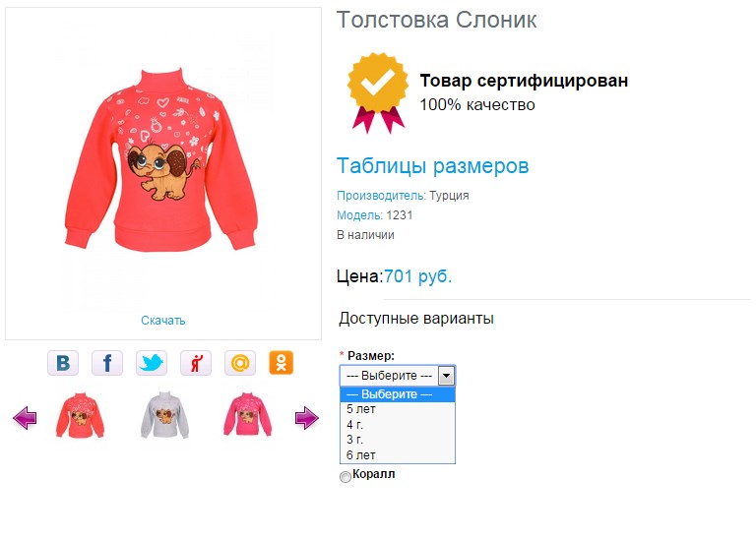Share via the Ya.ru red icon

(196, 363)
